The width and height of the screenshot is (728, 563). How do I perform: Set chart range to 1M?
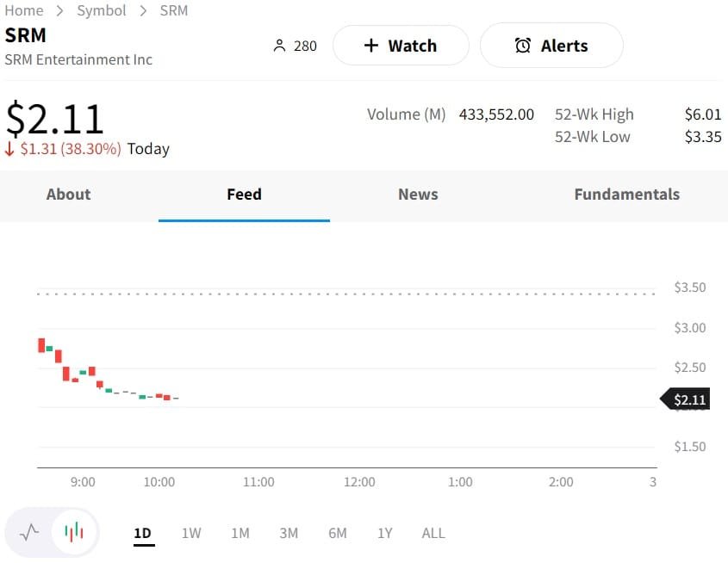(x=240, y=533)
